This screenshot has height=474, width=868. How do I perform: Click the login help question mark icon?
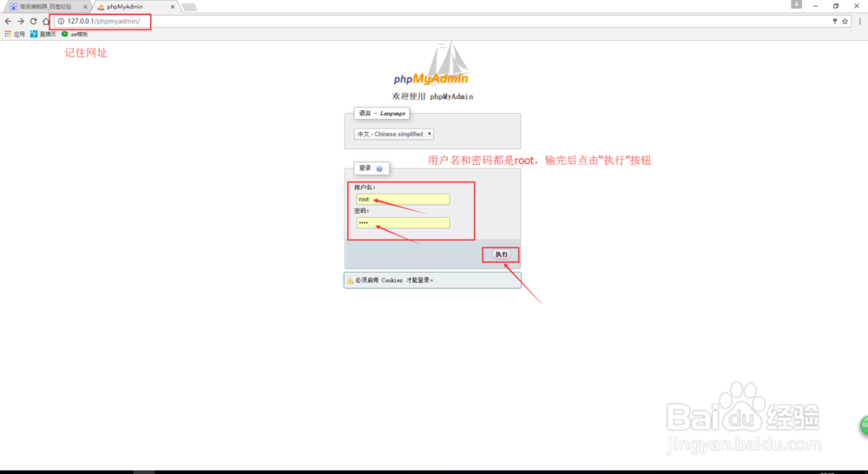[379, 168]
